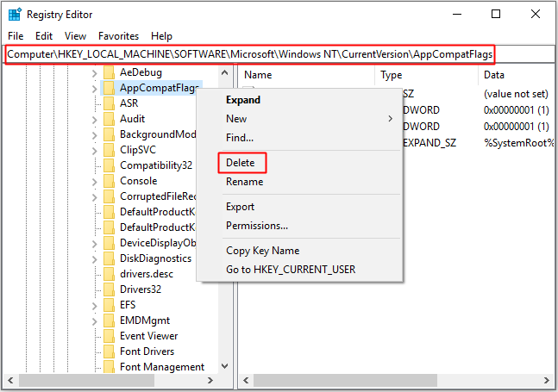
Task: Click the Data column header
Action: [494, 75]
